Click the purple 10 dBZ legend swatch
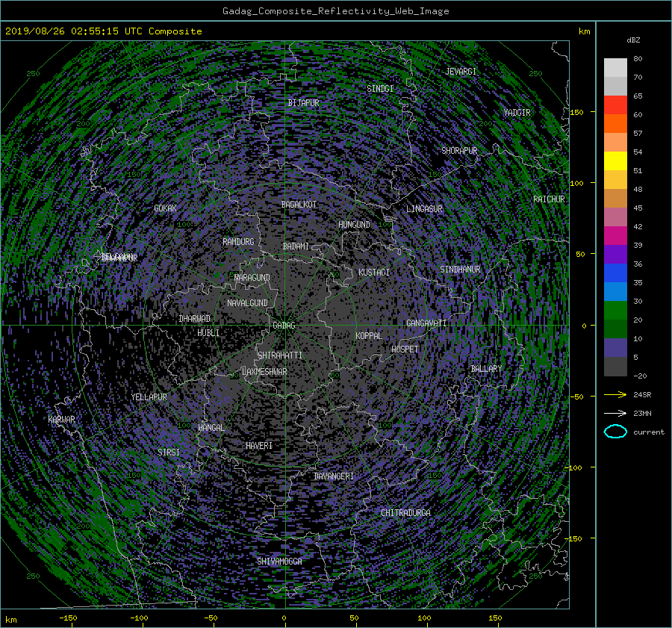This screenshot has width=672, height=628. coord(615,348)
